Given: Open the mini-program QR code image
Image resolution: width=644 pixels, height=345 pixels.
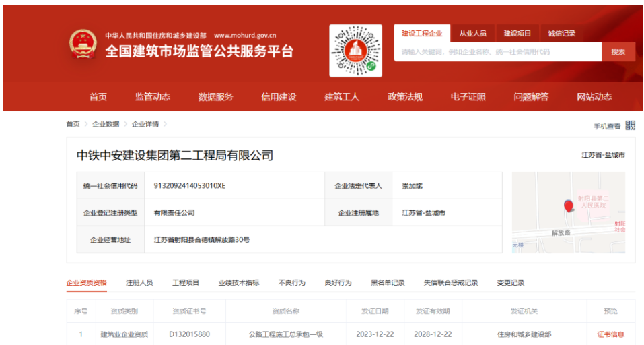Looking at the screenshot, I should coord(356,51).
